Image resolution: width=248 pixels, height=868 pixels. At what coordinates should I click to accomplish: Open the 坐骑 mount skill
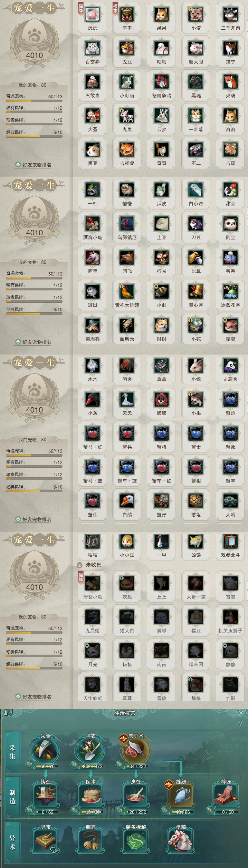click(x=181, y=840)
